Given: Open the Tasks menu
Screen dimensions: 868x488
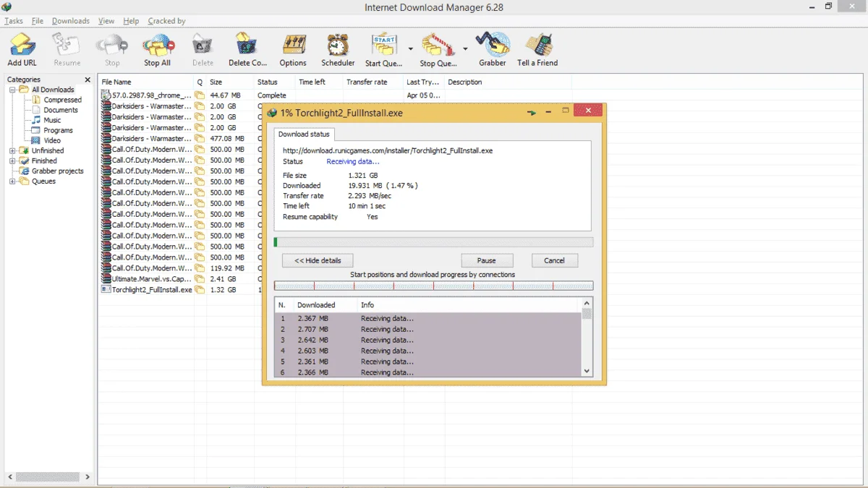Looking at the screenshot, I should click(x=14, y=21).
